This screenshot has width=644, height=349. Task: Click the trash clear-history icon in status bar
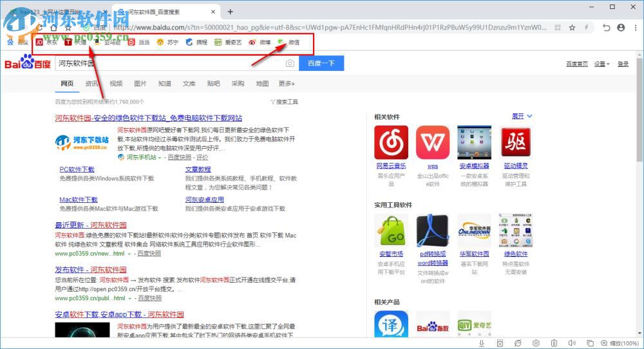(x=554, y=343)
